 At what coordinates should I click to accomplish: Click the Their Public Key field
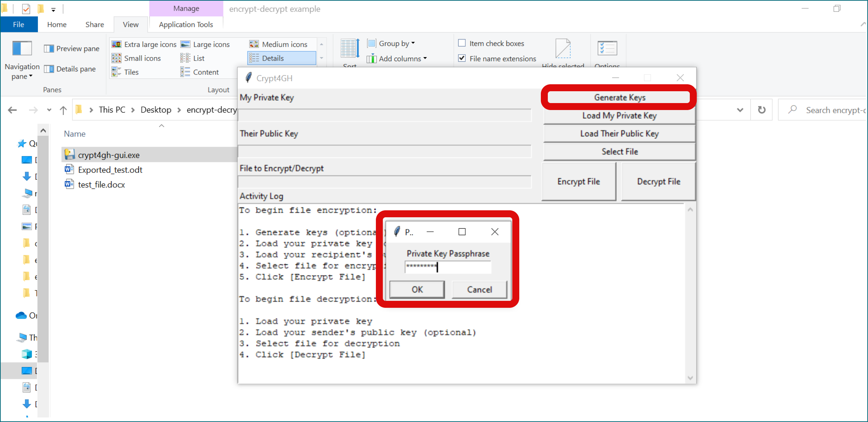385,152
